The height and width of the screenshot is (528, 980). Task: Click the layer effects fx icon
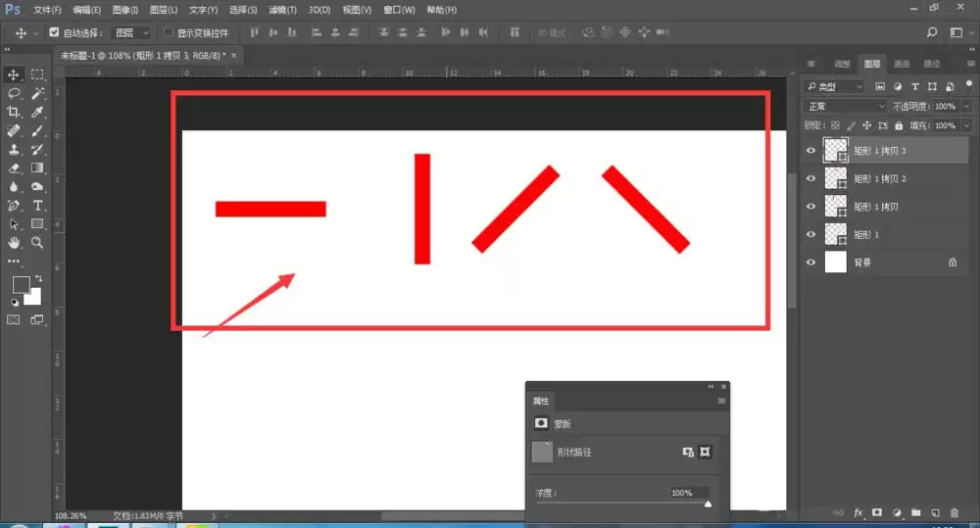(x=858, y=512)
